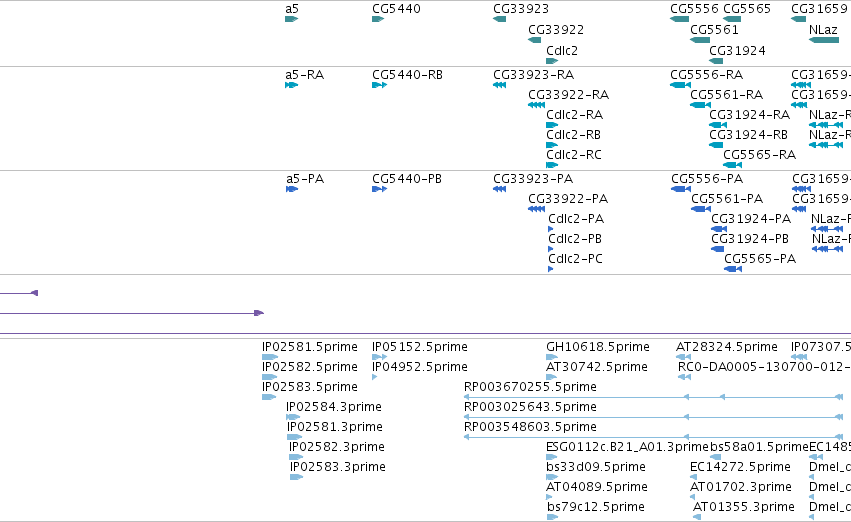Select the RP003670255.5prime EST label
This screenshot has height=522, width=851.
click(x=530, y=387)
